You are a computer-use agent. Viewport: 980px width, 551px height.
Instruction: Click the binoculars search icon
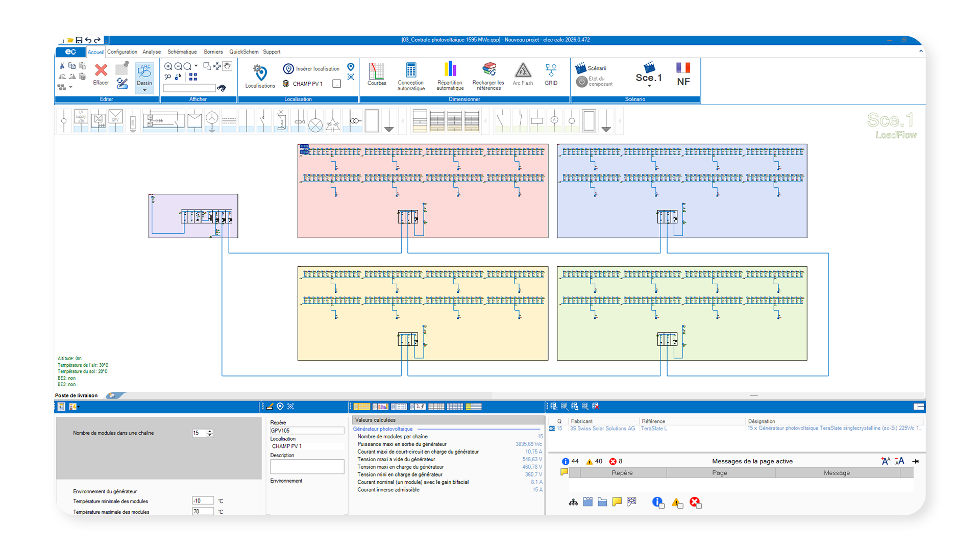pyautogui.click(x=222, y=88)
